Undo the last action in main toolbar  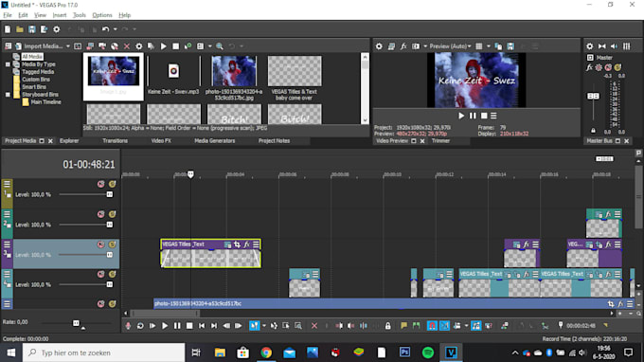click(105, 29)
